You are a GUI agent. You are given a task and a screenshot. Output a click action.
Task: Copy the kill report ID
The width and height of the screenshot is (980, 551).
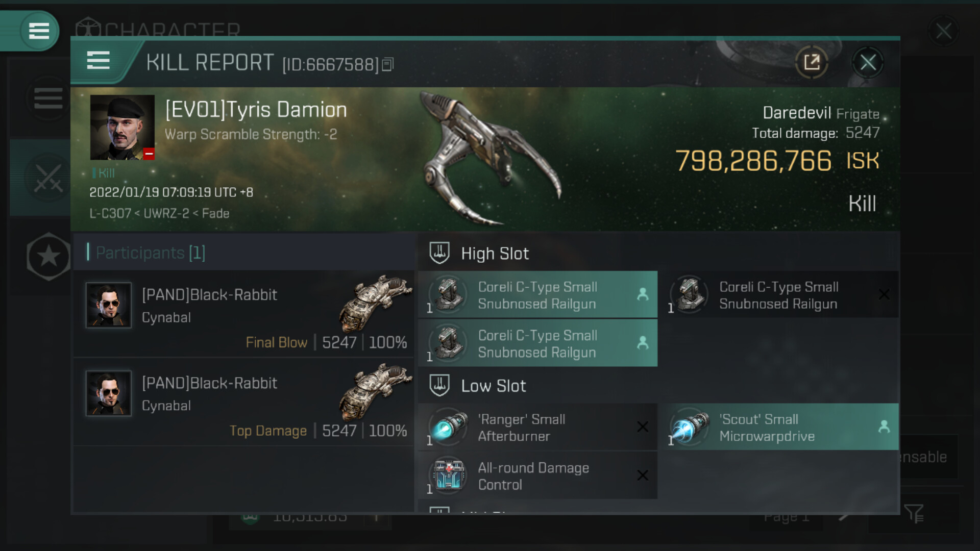[388, 64]
